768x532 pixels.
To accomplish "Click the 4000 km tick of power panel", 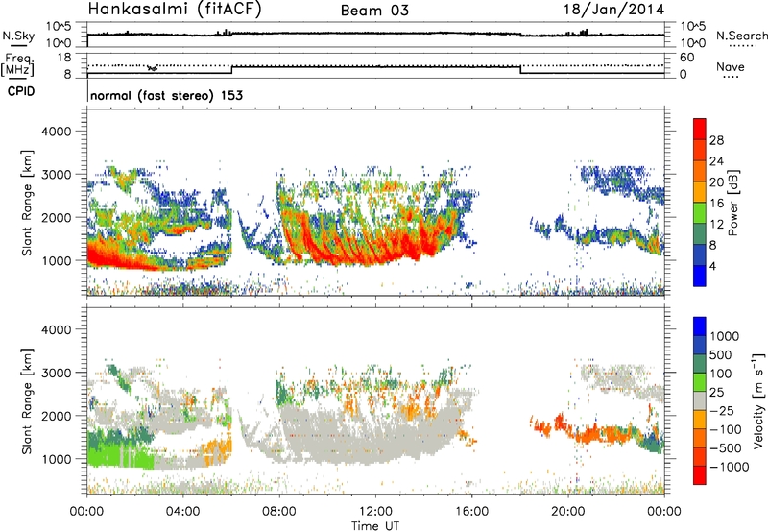I will pyautogui.click(x=57, y=131).
